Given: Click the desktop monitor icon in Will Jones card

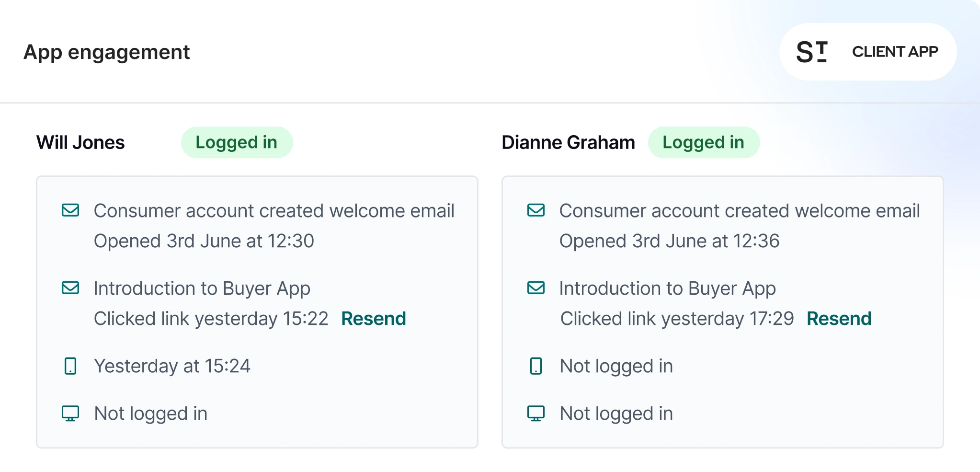Looking at the screenshot, I should coord(70,413).
